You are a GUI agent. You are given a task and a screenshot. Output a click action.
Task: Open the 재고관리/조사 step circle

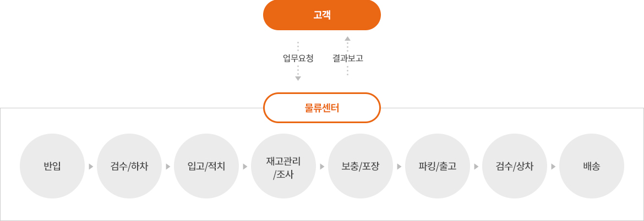pyautogui.click(x=283, y=166)
